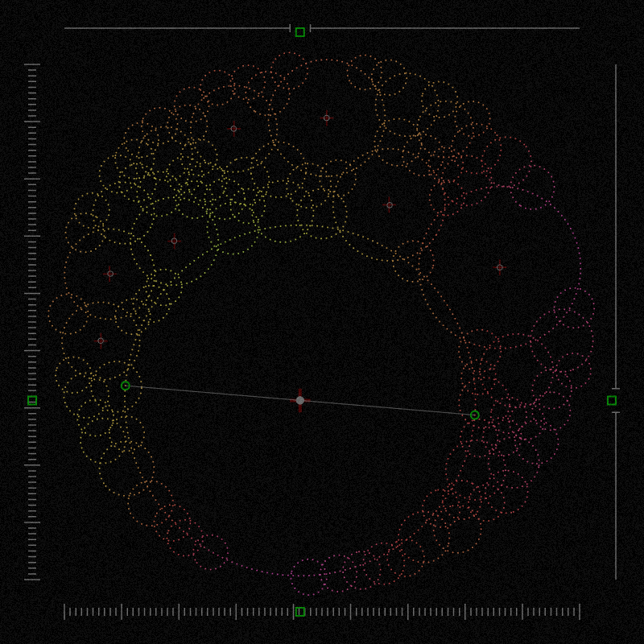Click the green square handle on the top track
The image size is (644, 644).
[300, 32]
